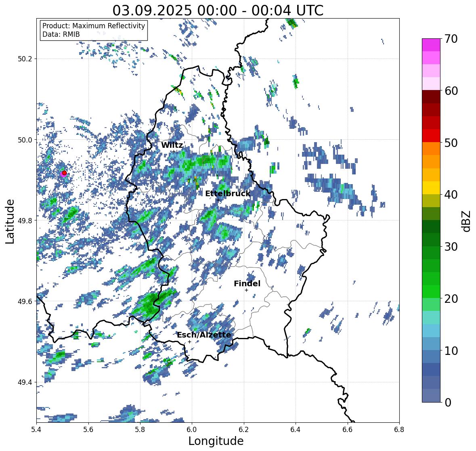Click the dark red colorbar band below 60
Screen dimensions: 476x451
[431, 97]
